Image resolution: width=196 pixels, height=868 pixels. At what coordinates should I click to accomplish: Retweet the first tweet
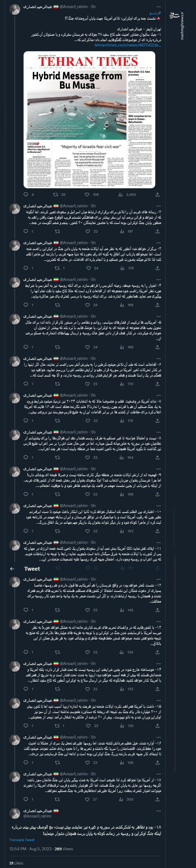click(56, 194)
